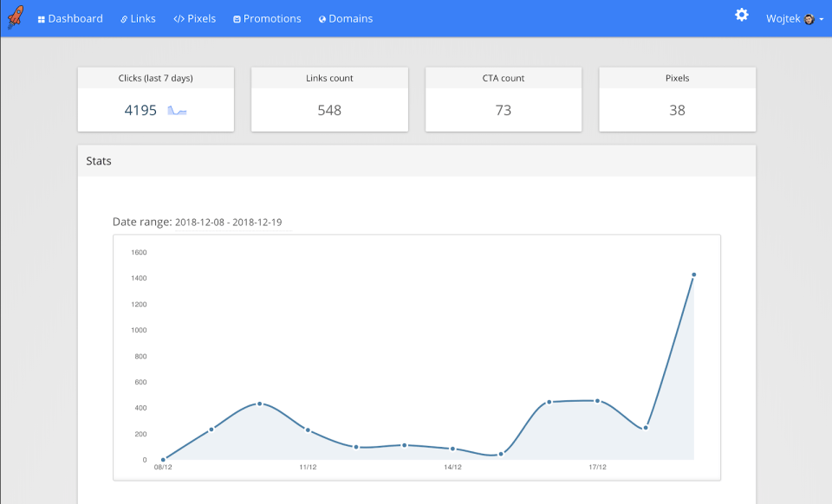
Task: Open the Domains page
Action: pos(346,18)
